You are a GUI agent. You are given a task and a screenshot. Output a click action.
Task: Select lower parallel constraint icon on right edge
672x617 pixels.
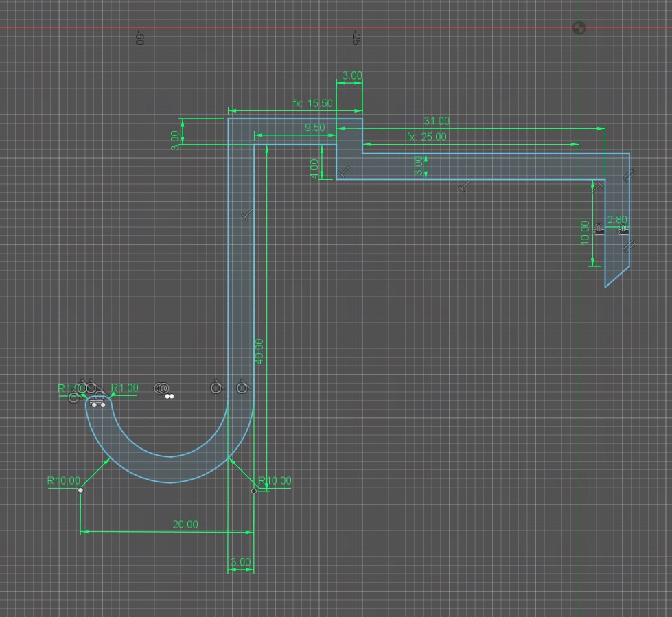(x=629, y=246)
